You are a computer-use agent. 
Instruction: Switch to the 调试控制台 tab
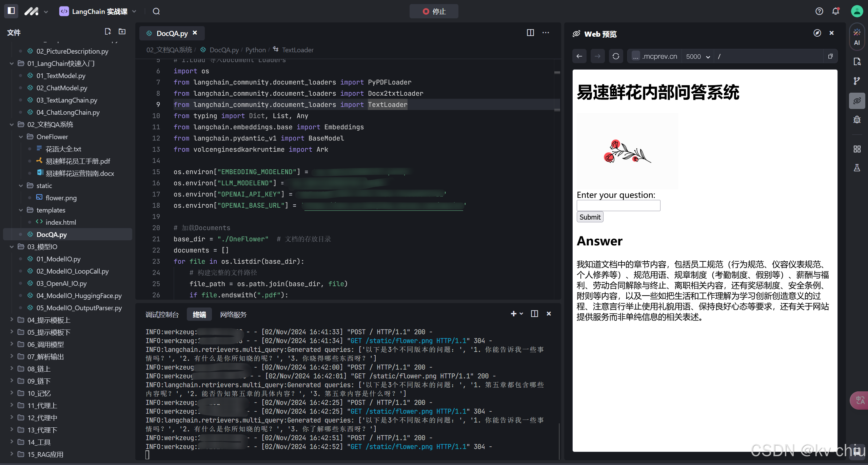pos(162,315)
